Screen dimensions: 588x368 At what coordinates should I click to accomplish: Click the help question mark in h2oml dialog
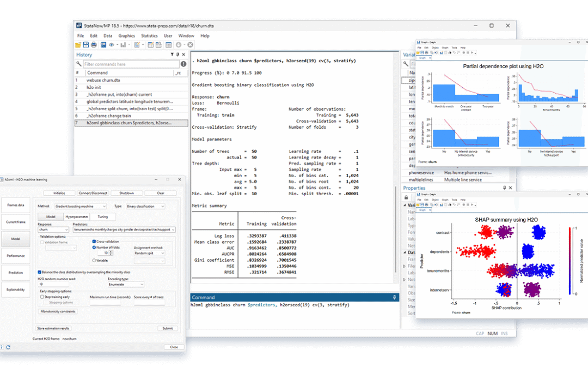pyautogui.click(x=1, y=347)
